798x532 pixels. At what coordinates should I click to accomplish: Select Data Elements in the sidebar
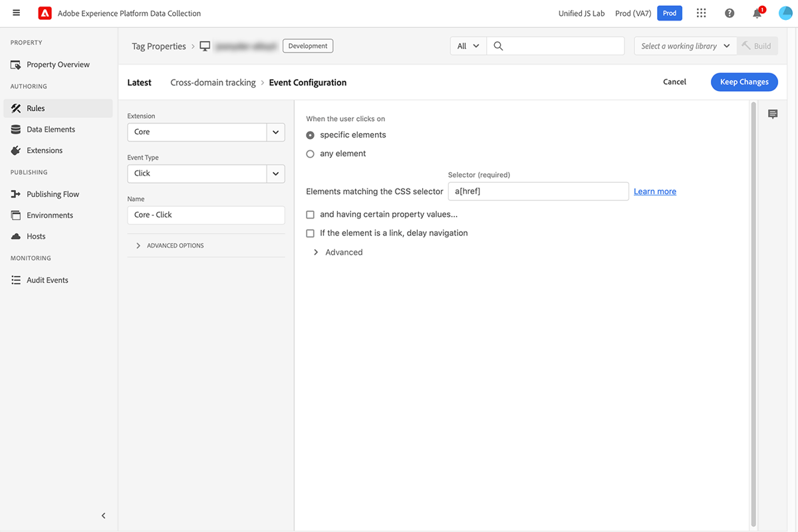50,129
